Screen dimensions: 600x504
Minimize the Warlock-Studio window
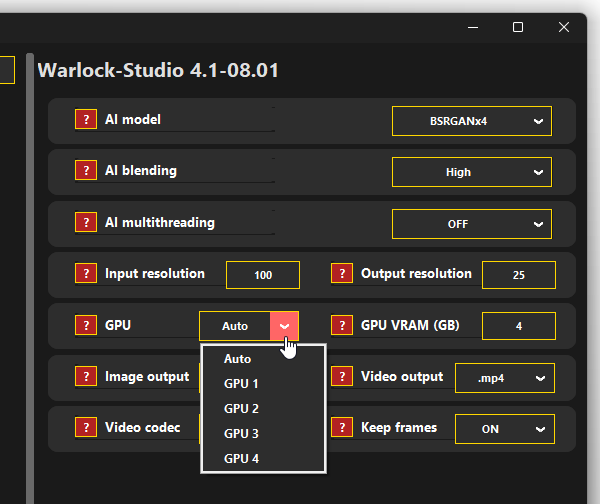point(473,27)
